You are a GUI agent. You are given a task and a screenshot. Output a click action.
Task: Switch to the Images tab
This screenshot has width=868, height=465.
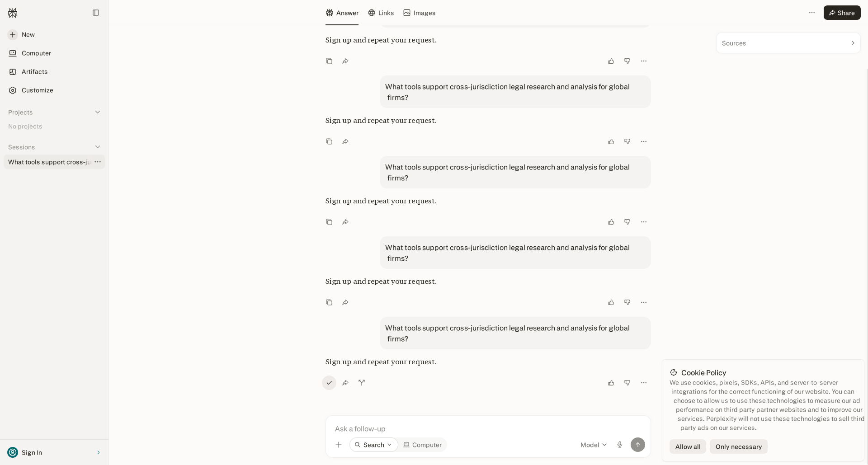419,13
